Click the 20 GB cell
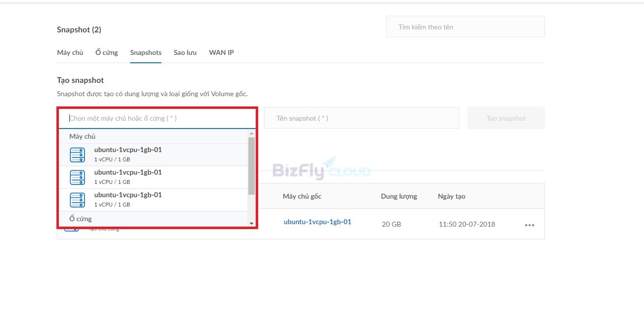The height and width of the screenshot is (336, 644). click(391, 224)
